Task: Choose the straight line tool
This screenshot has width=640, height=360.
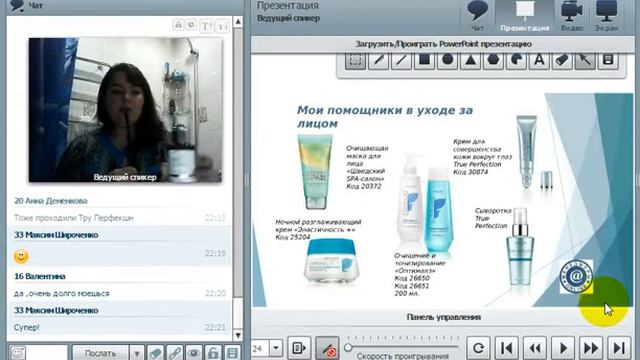Action: tap(402, 60)
